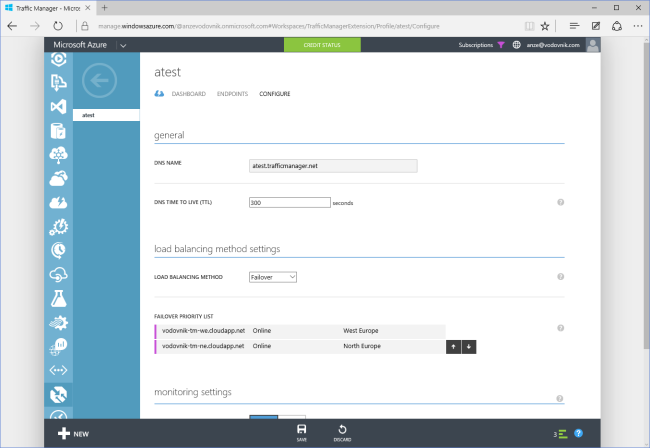Show help for DNS time to live
650x448 pixels.
tap(560, 202)
